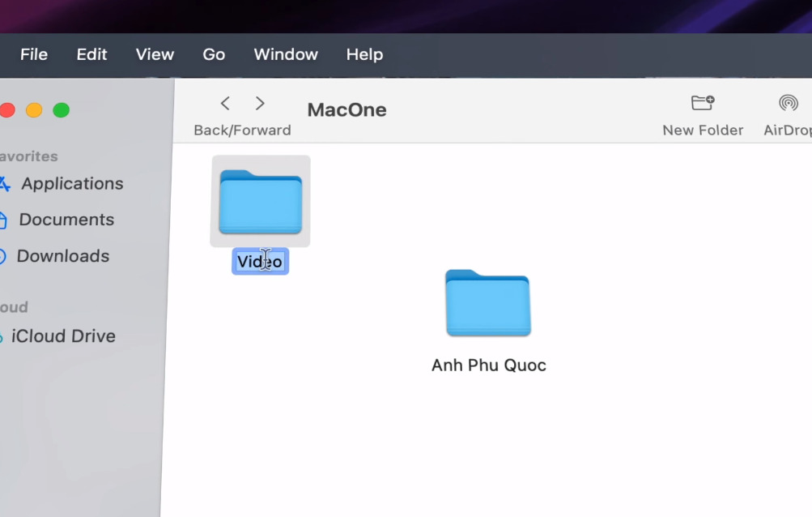Open the File menu
Screen dimensions: 812x517
point(34,54)
